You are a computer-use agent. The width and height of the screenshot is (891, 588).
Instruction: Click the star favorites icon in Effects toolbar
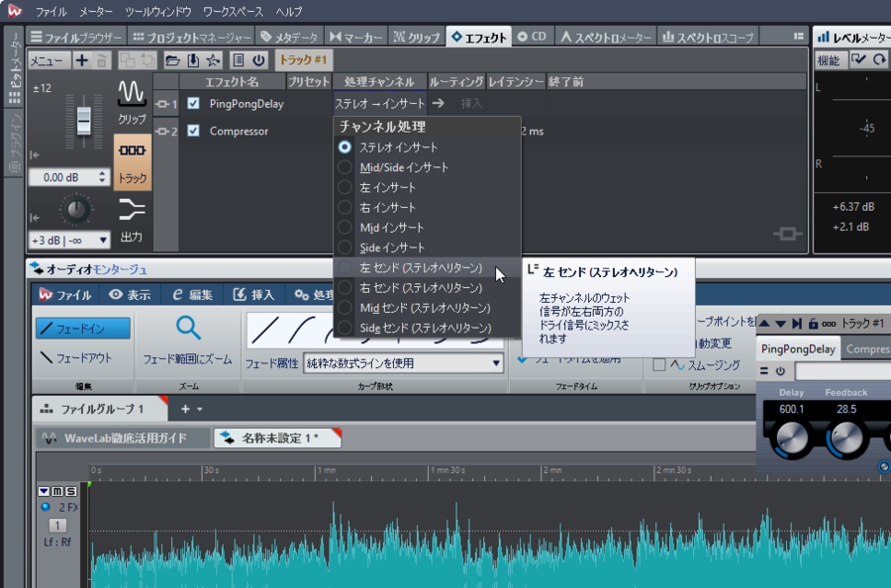[213, 60]
